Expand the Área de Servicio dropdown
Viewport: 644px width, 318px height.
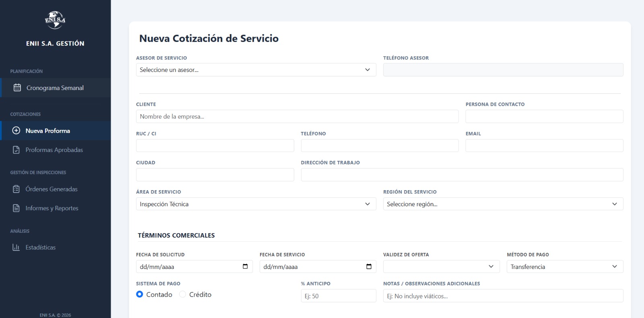coord(256,204)
